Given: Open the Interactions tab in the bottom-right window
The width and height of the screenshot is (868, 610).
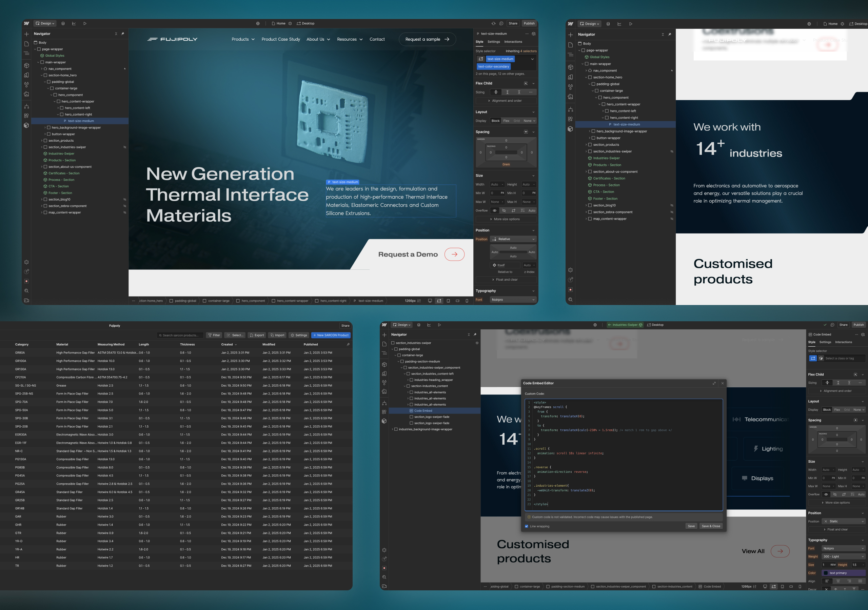Looking at the screenshot, I should 844,342.
